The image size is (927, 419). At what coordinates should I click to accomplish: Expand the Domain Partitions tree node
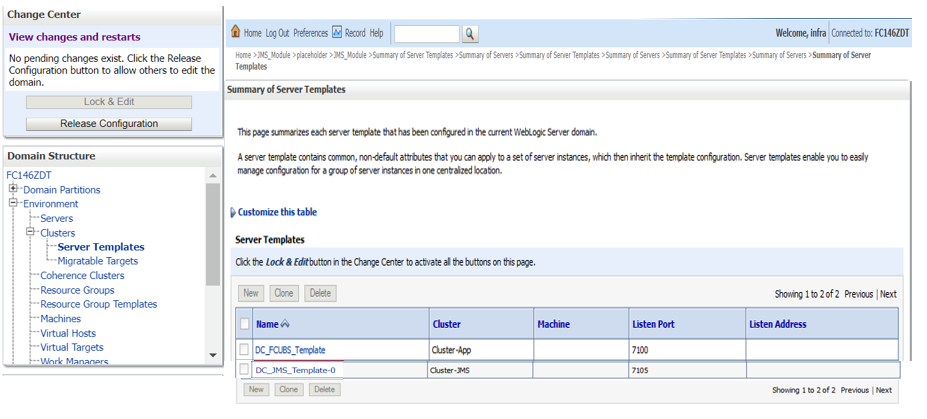click(14, 189)
